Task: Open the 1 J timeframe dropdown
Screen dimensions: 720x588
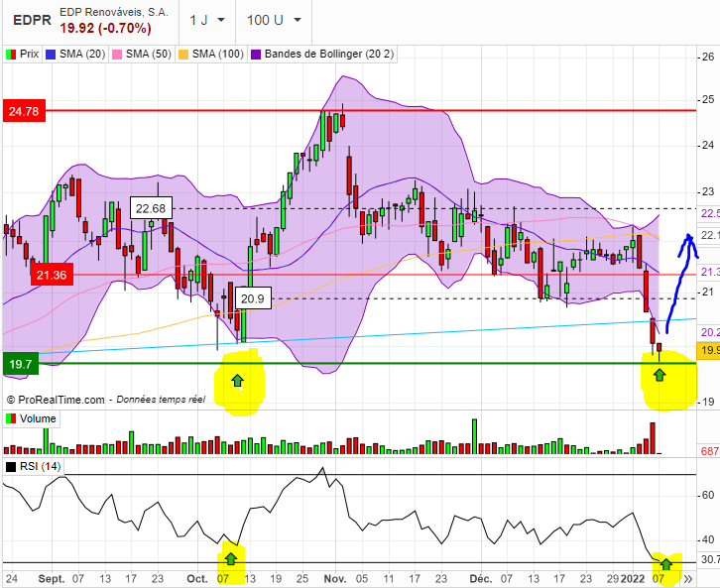Action: 207,20
